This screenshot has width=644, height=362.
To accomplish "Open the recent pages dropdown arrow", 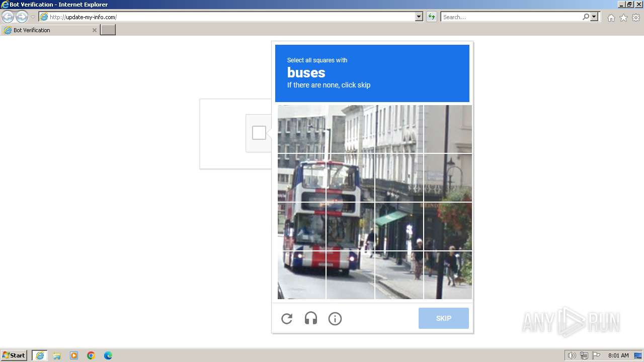I will 33,17.
